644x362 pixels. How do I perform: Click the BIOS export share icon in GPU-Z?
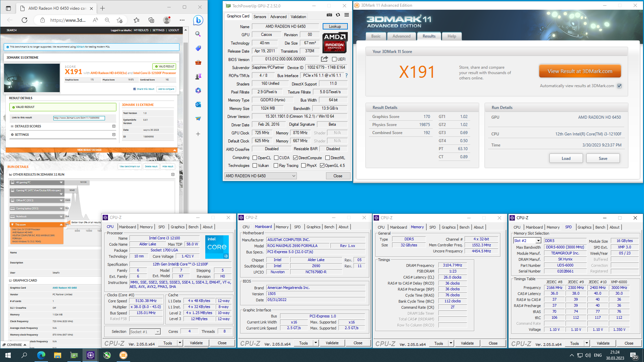click(x=324, y=59)
